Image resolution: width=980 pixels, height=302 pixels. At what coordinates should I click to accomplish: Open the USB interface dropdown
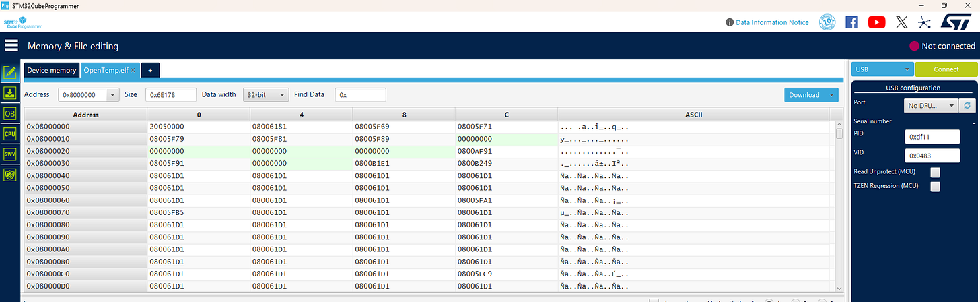882,69
